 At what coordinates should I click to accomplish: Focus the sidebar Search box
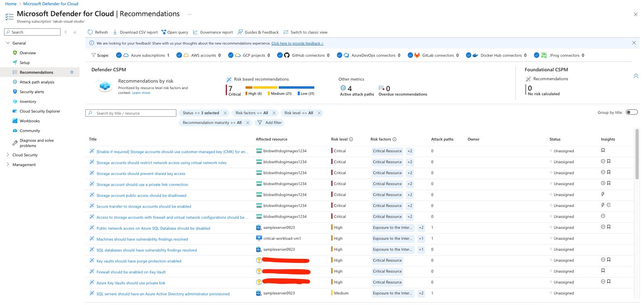32,32
